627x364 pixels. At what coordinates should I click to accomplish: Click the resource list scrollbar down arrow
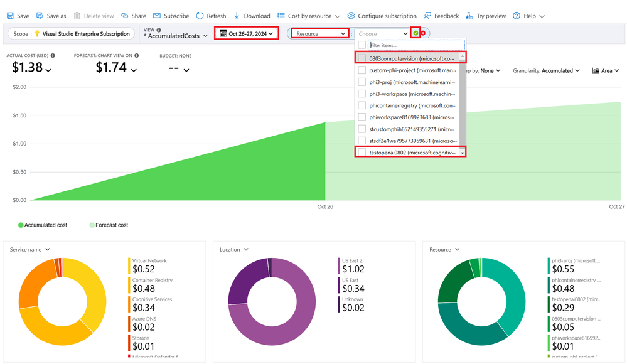click(463, 153)
